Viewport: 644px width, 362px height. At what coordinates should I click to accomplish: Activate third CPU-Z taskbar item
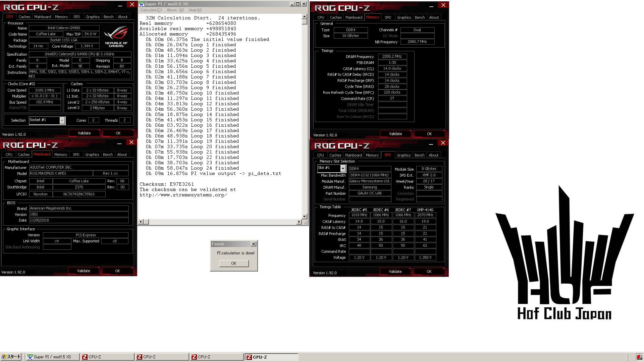point(217,357)
